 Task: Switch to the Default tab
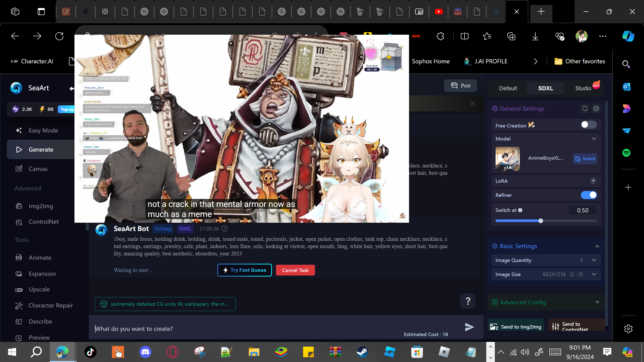point(508,88)
